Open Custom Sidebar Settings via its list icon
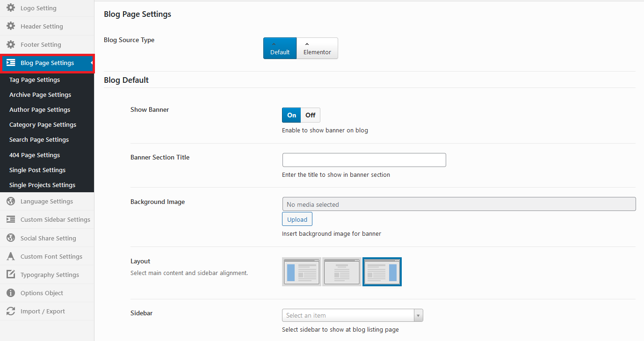The height and width of the screenshot is (341, 644). [x=11, y=219]
